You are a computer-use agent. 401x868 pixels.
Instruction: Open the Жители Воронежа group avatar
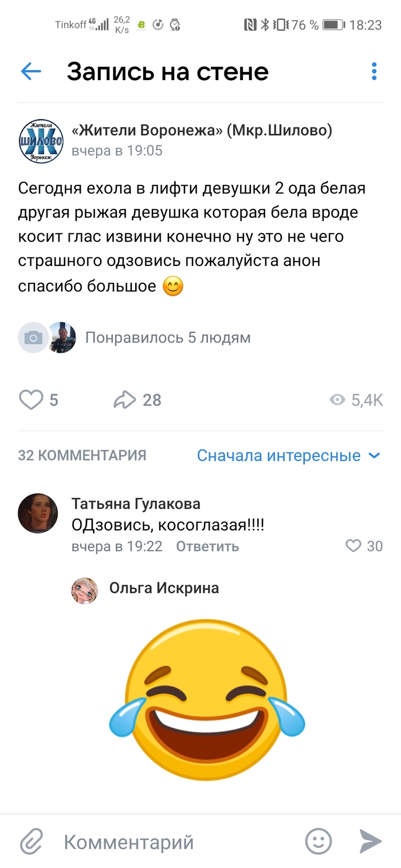(41, 141)
